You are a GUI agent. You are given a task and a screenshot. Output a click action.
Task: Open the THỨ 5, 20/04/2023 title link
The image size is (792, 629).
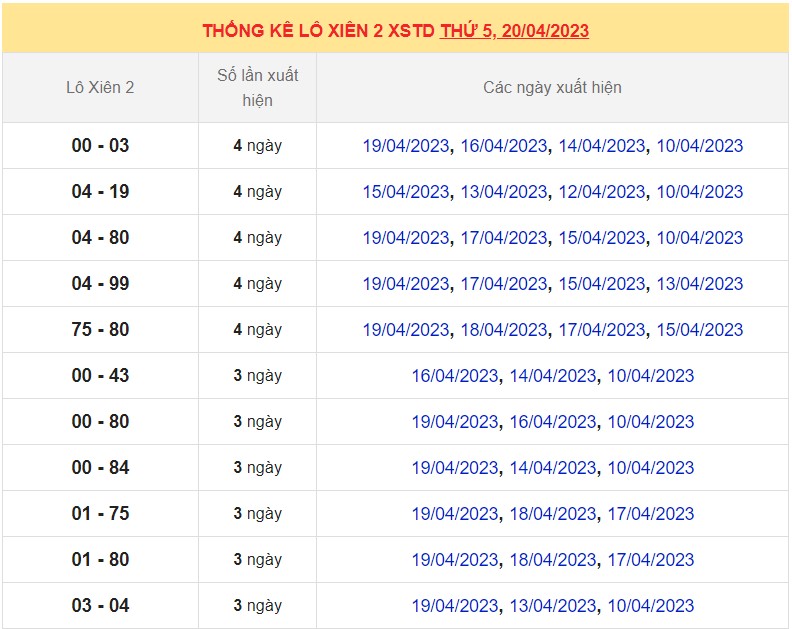click(x=514, y=30)
